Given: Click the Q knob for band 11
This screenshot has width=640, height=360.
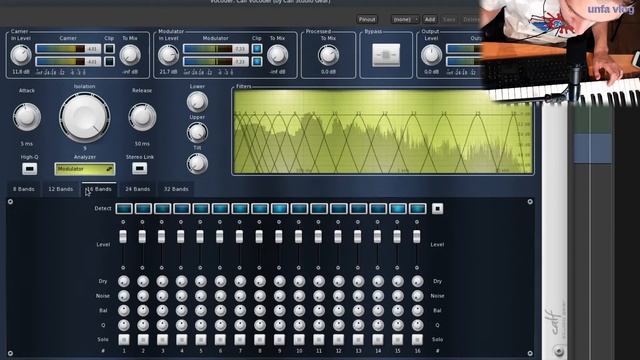Looking at the screenshot, I should 319,325.
